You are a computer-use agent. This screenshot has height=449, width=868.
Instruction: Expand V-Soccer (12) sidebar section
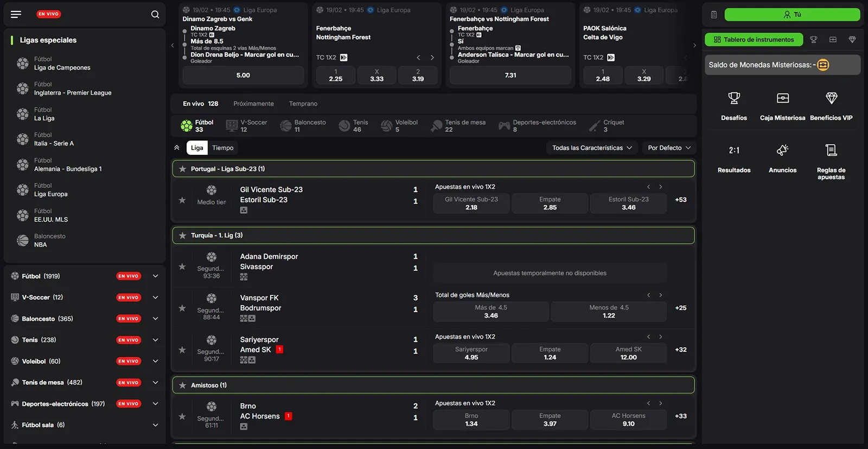point(155,298)
